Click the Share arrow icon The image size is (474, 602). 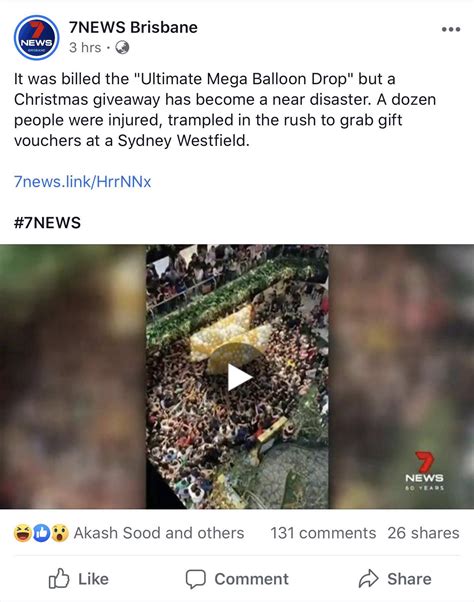click(368, 579)
